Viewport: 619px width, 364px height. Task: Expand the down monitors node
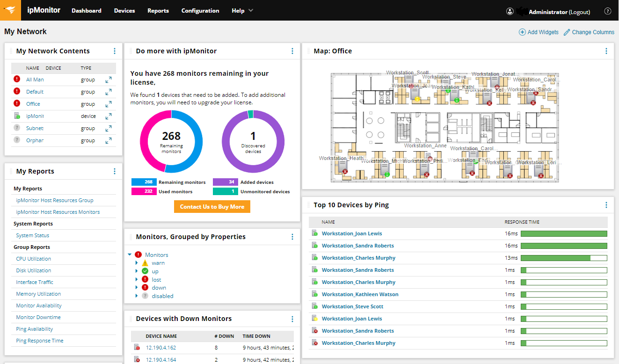tap(137, 288)
